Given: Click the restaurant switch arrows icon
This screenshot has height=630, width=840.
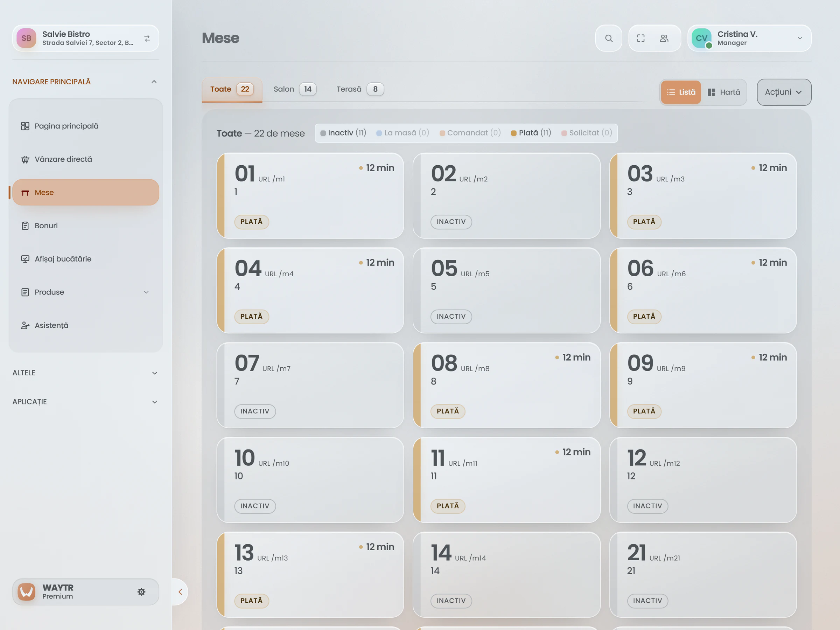Looking at the screenshot, I should coord(147,38).
